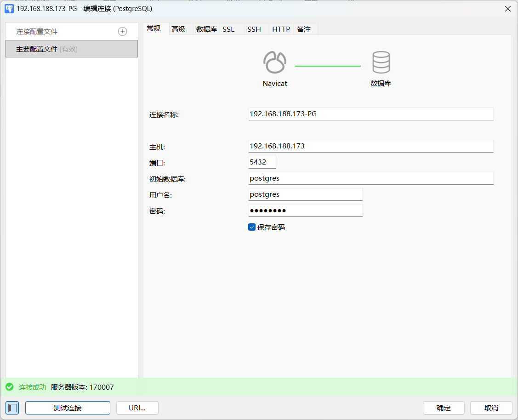The image size is (518, 420).
Task: Click the 端口 port number field
Action: 262,162
